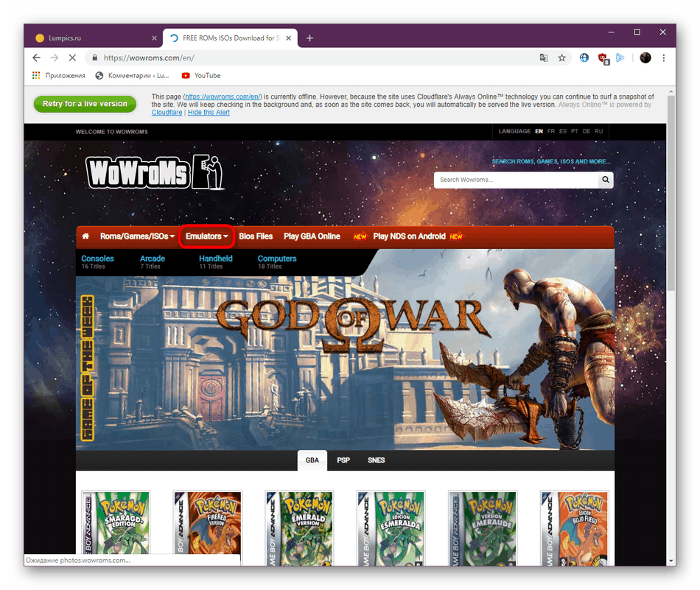The height and width of the screenshot is (590, 700).
Task: Open the Consoles 16 Titles category
Action: (x=97, y=262)
